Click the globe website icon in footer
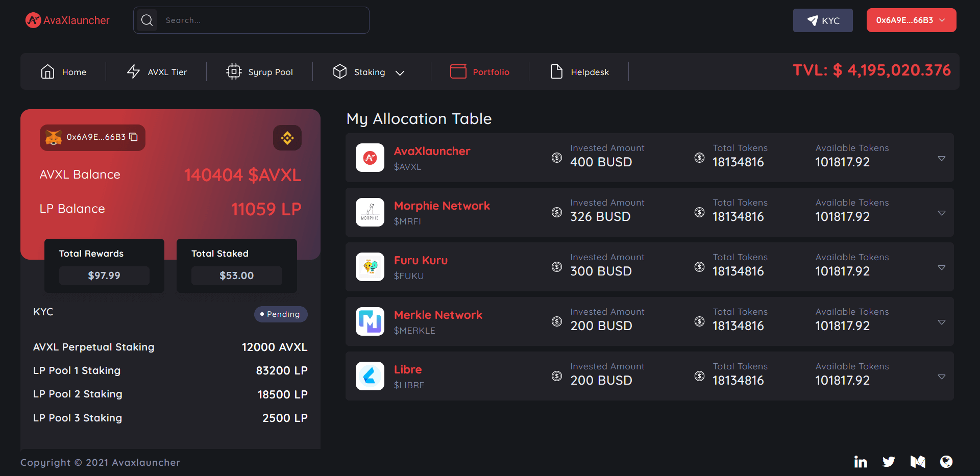This screenshot has height=476, width=980. 946,462
